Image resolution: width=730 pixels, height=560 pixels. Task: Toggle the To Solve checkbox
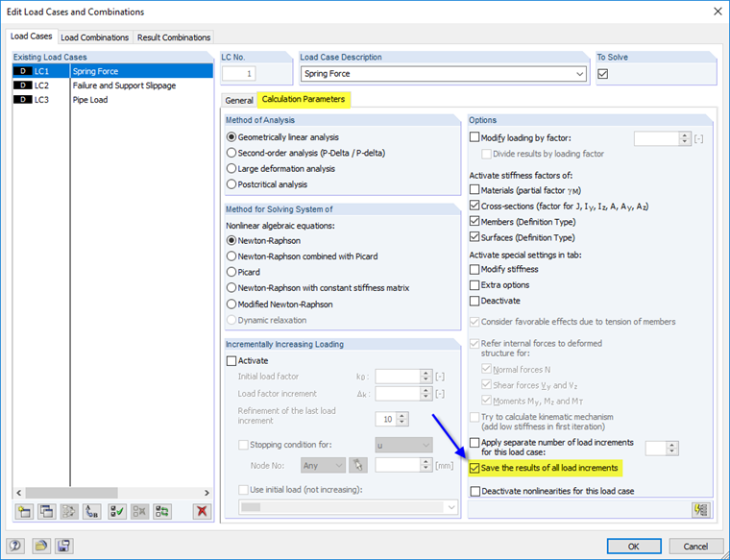tap(603, 74)
